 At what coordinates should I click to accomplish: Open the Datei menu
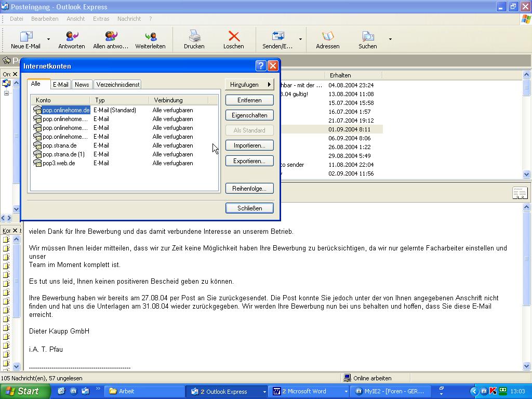[17, 19]
